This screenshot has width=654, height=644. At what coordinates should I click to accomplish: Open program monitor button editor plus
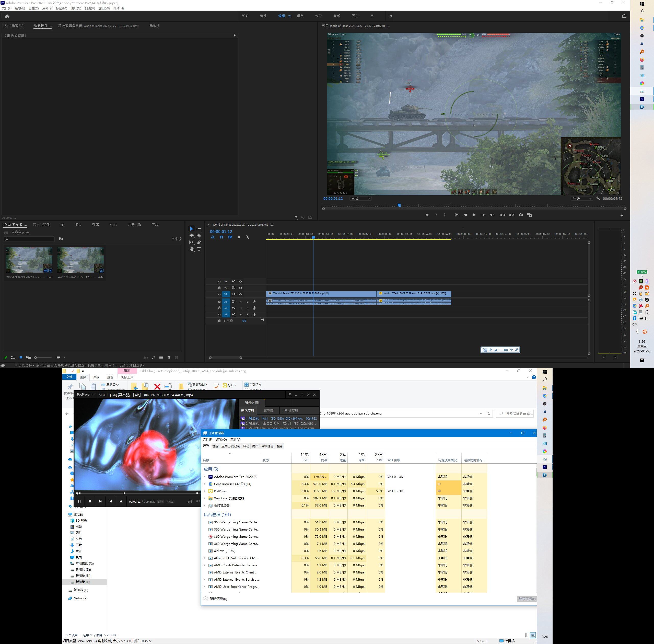[622, 215]
